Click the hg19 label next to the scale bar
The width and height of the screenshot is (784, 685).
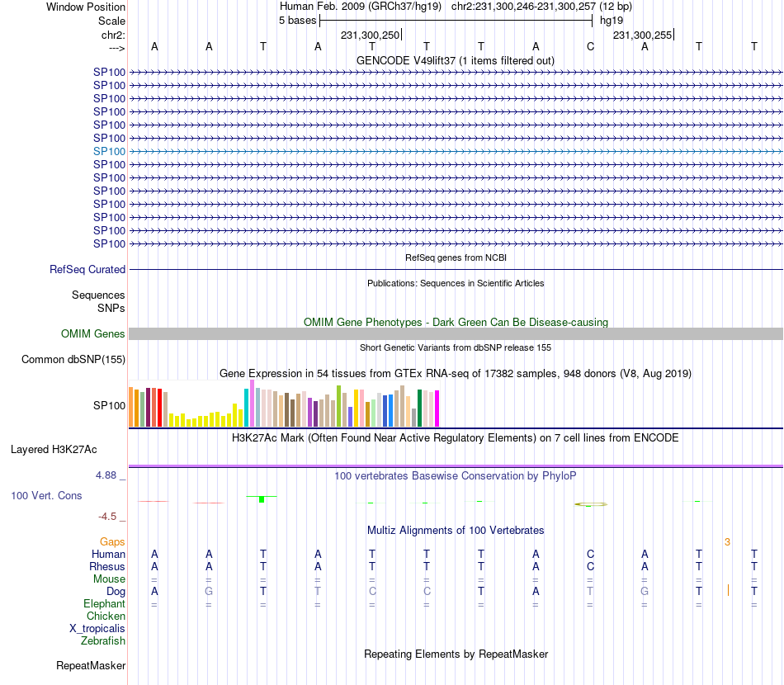click(612, 21)
